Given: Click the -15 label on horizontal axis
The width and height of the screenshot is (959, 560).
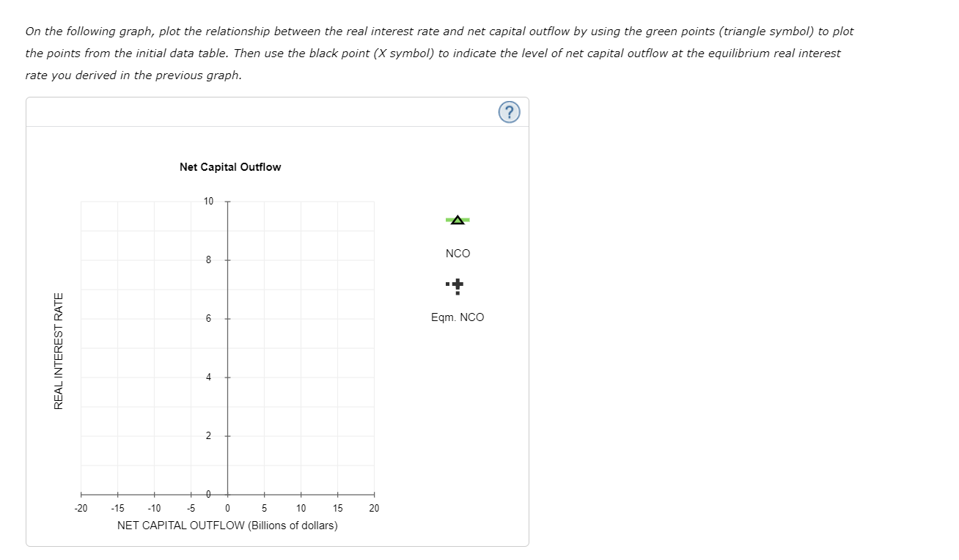Looking at the screenshot, I should coord(117,508).
